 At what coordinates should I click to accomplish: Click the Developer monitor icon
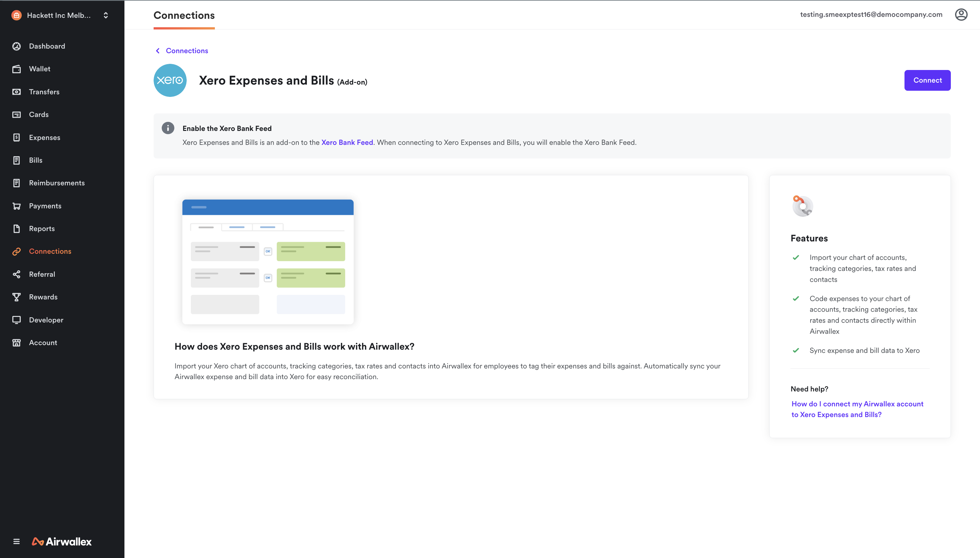click(17, 320)
